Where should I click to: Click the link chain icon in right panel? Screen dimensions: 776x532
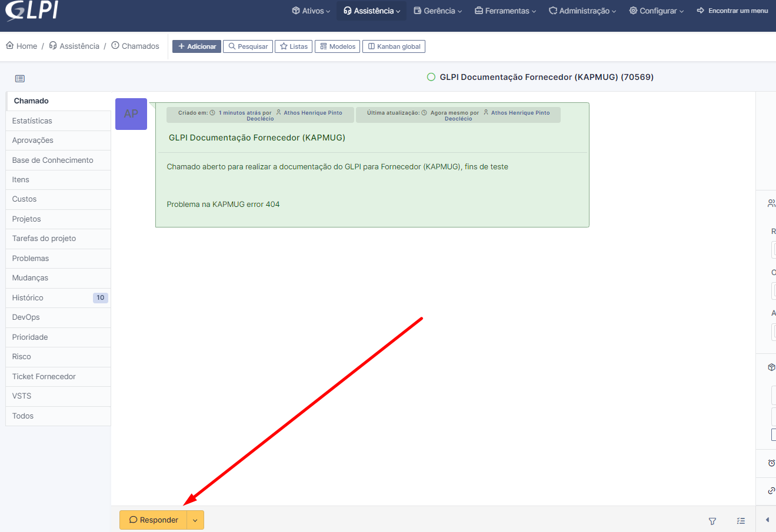pyautogui.click(x=771, y=490)
